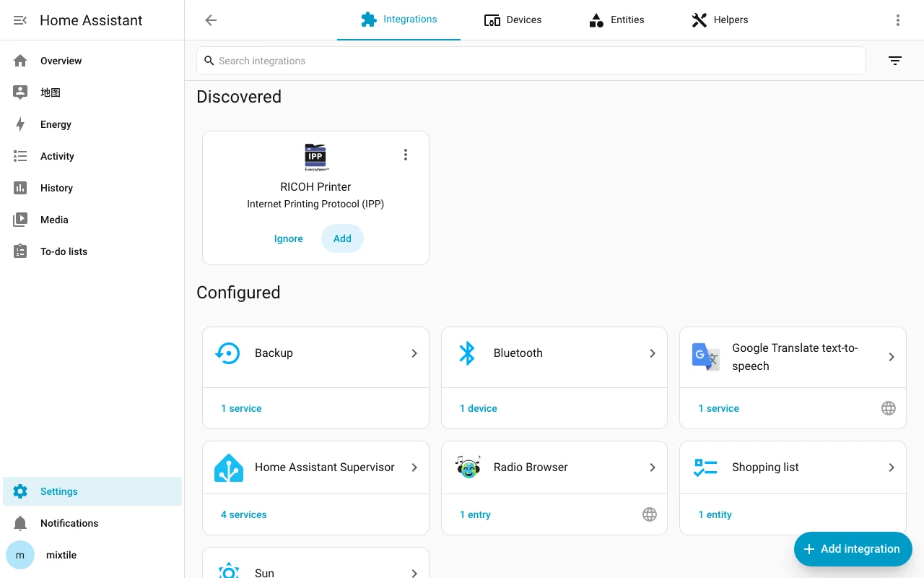Add the discovered RICOH Printer
924x578 pixels.
coord(342,238)
